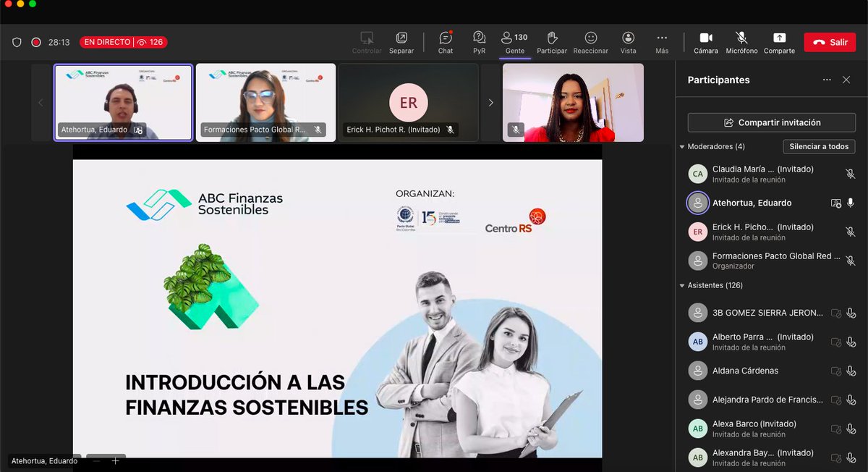
Task: Toggle 3B GOMEZ SIERRA's camera permission
Action: pos(836,313)
